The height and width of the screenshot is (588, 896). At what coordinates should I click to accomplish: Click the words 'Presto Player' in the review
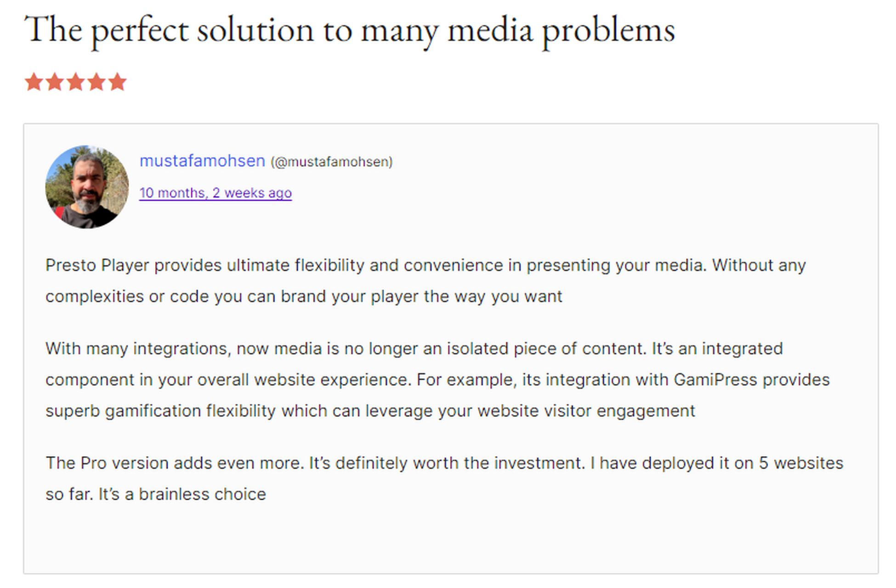(97, 266)
